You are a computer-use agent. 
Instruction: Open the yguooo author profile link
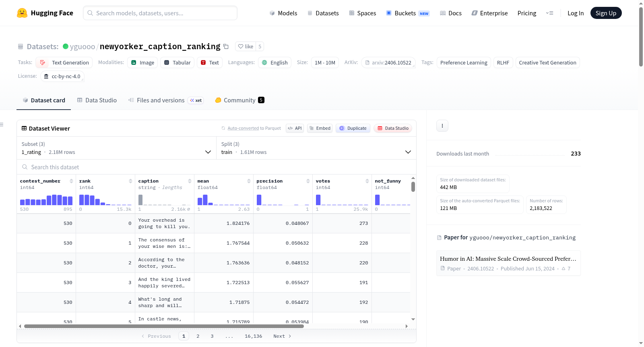(x=83, y=47)
